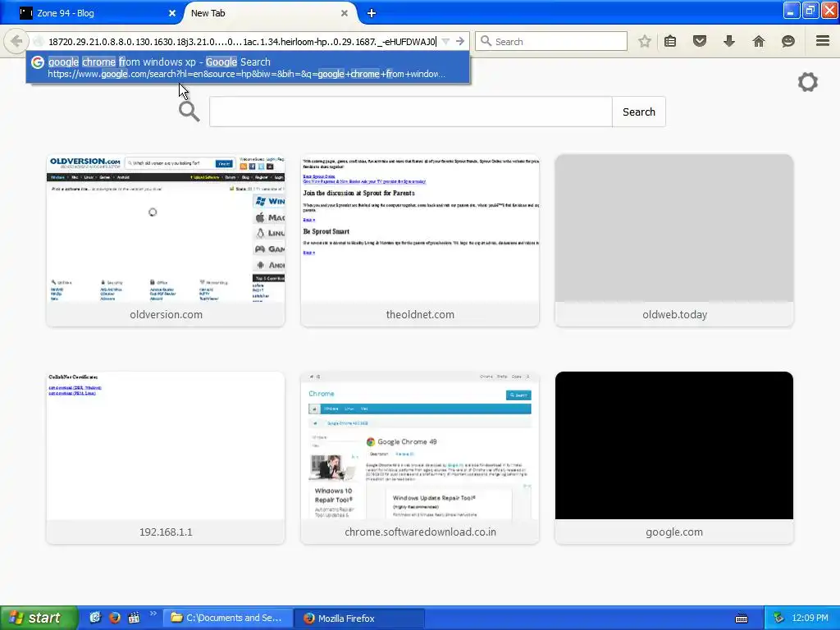Open the theoldnet.com thumbnail tile
The width and height of the screenshot is (840, 630).
(x=420, y=240)
